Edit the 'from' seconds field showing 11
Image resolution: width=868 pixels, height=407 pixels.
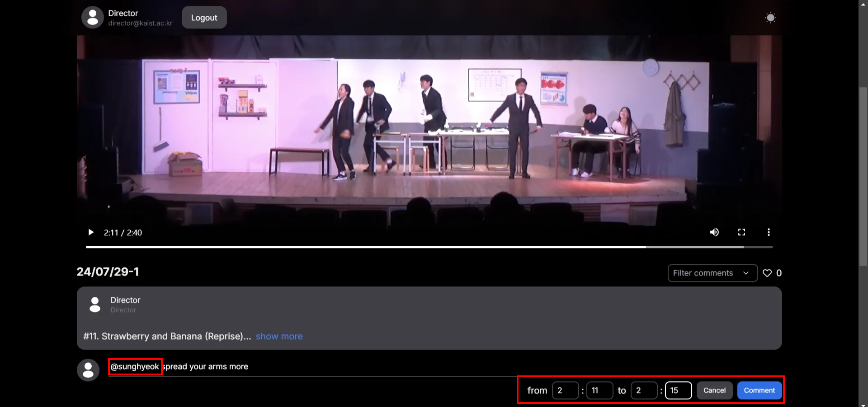click(599, 390)
